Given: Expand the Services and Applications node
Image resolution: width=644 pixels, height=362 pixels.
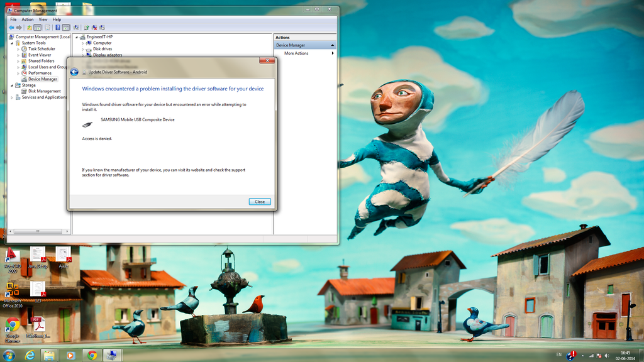Looking at the screenshot, I should click(x=12, y=97).
